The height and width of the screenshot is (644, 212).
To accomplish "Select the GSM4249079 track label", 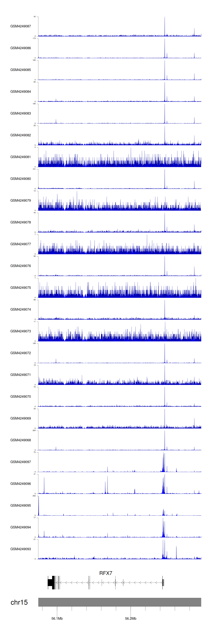I will tap(20, 201).
